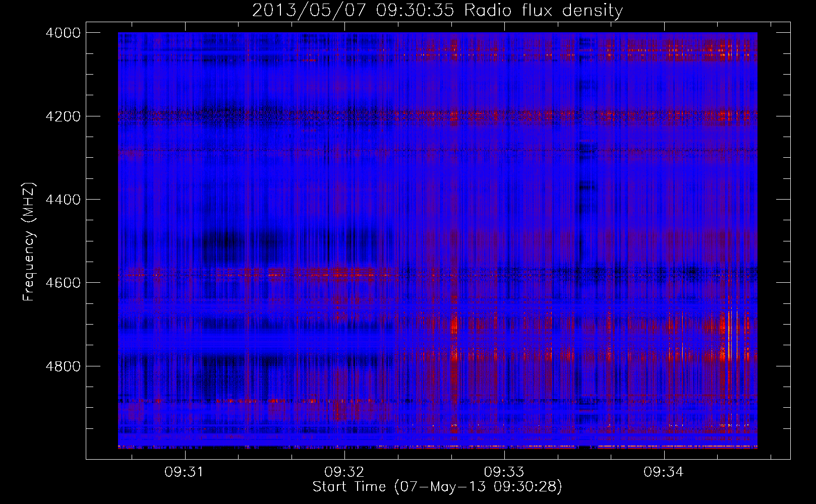Select the 4400 frequency tick label
The image size is (816, 504).
point(63,200)
